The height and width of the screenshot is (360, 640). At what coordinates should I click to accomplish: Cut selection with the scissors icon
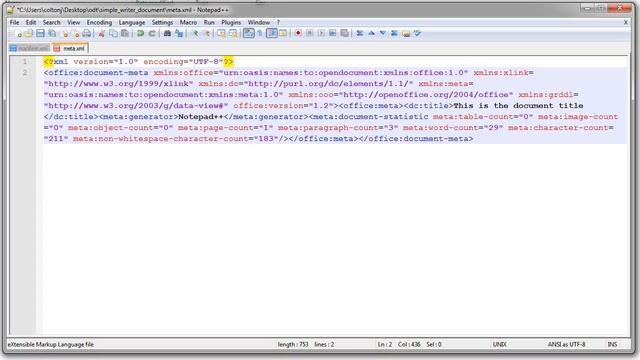(x=102, y=34)
